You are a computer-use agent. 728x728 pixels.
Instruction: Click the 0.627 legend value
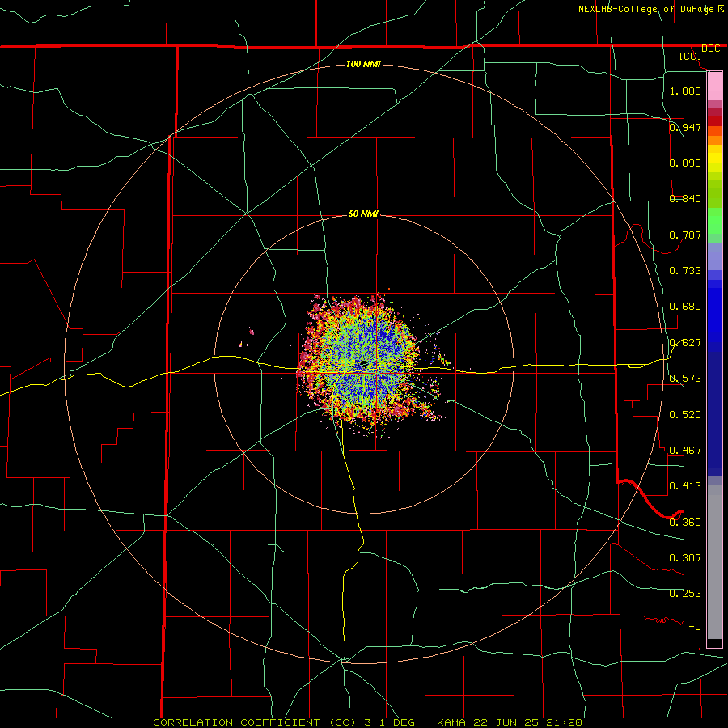pos(685,343)
